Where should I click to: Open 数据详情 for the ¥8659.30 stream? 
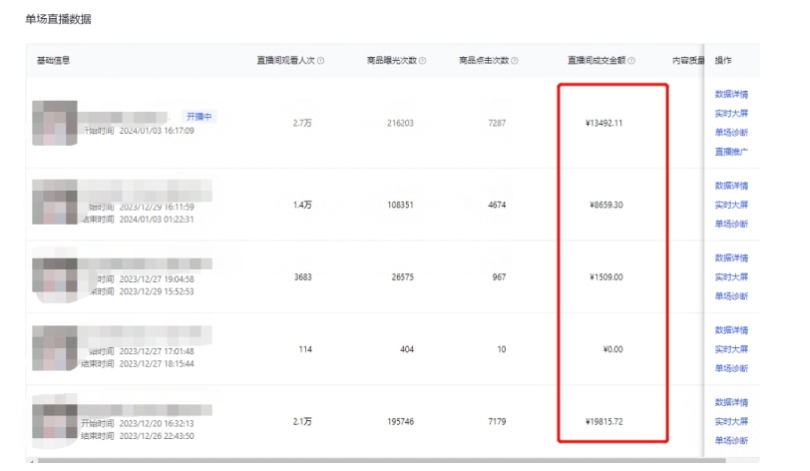(731, 186)
